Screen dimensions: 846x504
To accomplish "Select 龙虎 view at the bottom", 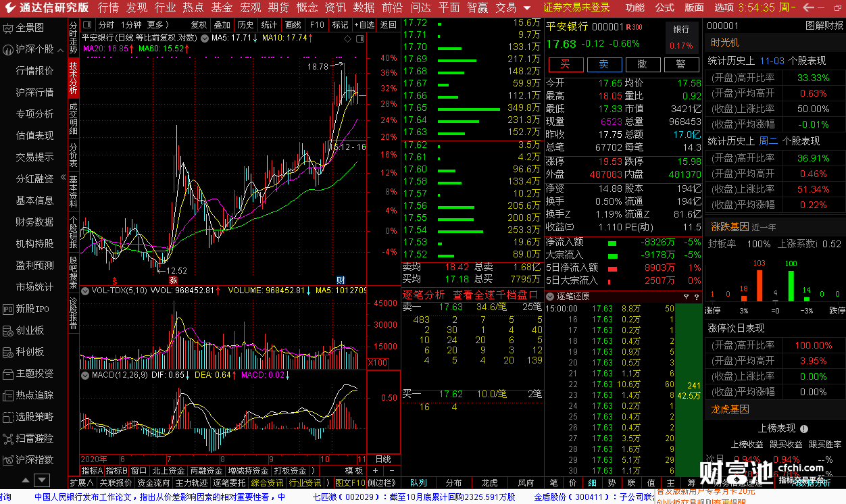I will (489, 483).
